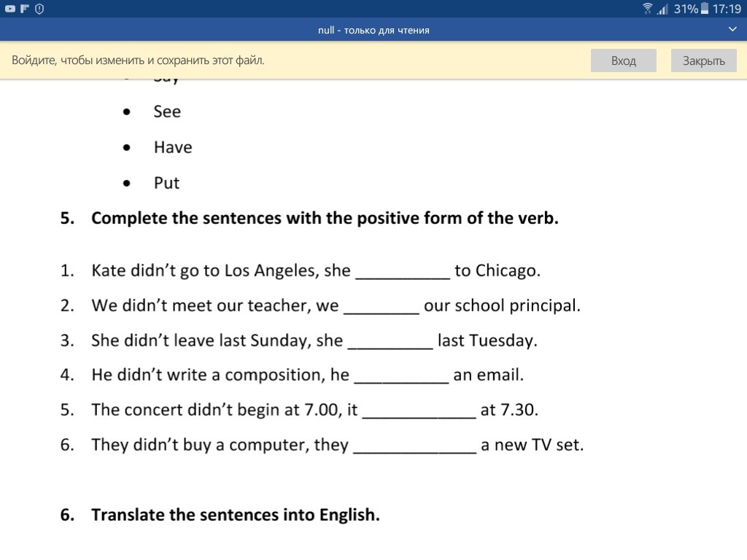
Task: Tap the shield security notification icon
Action: pos(39,9)
